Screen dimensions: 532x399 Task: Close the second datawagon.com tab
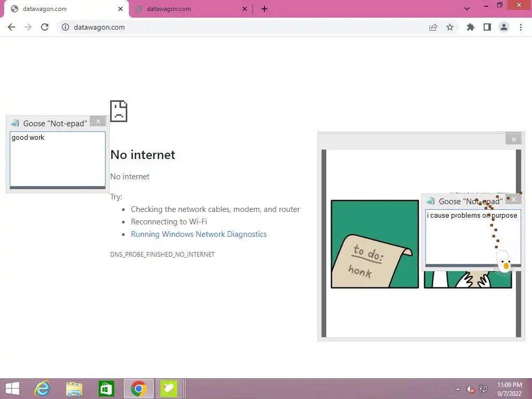245,9
